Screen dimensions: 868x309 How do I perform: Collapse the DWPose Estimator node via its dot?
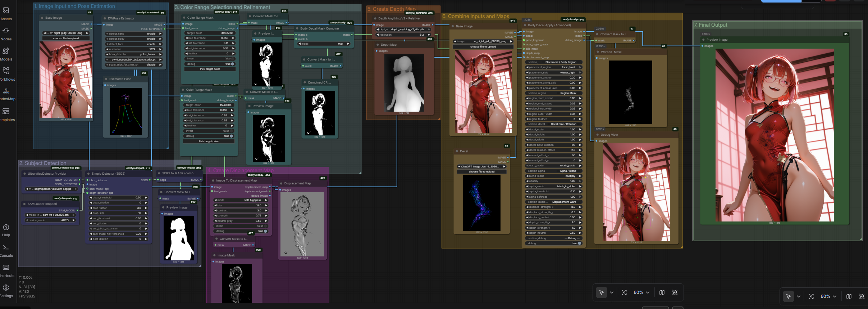[105, 18]
